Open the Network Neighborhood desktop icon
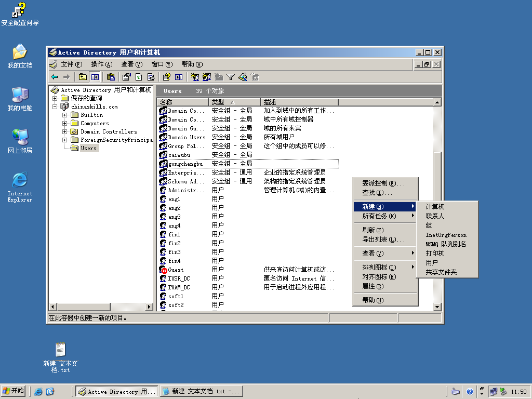 pos(20,141)
